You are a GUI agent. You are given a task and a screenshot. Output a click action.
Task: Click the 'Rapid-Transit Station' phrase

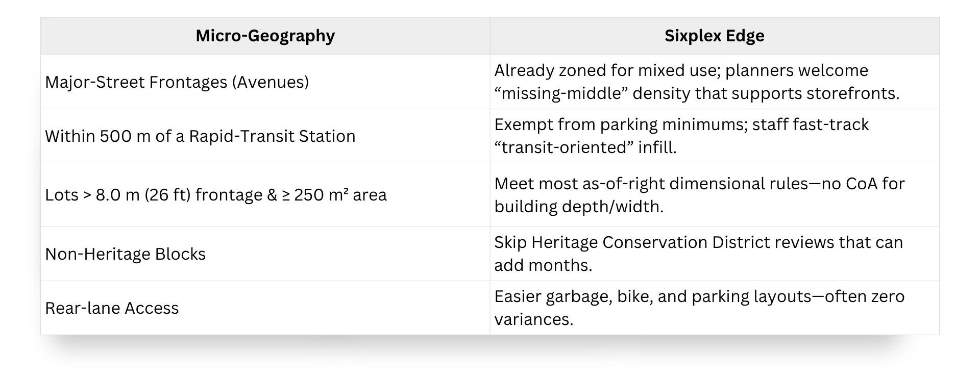272,136
